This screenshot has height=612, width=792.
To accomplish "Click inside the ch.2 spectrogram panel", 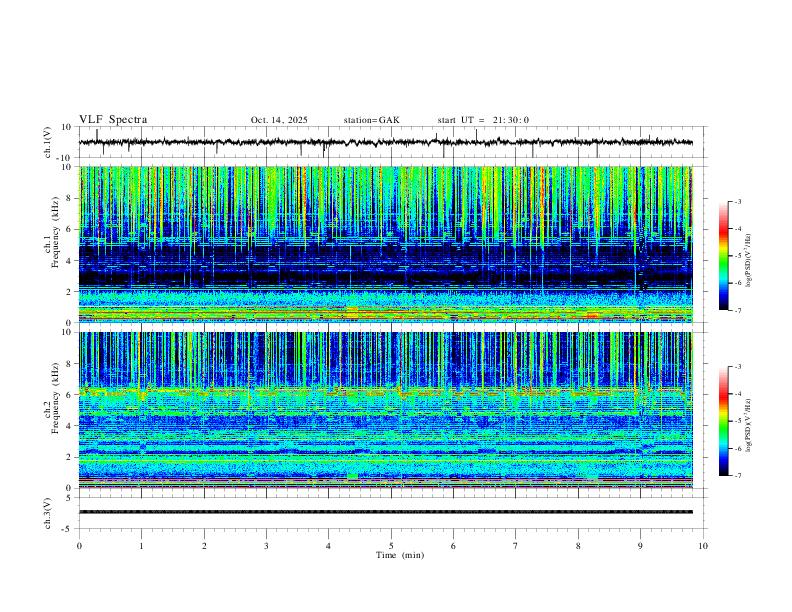I will [x=386, y=410].
